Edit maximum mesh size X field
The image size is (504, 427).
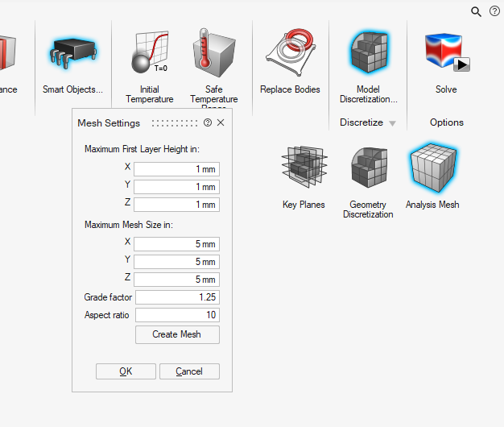[x=177, y=244]
